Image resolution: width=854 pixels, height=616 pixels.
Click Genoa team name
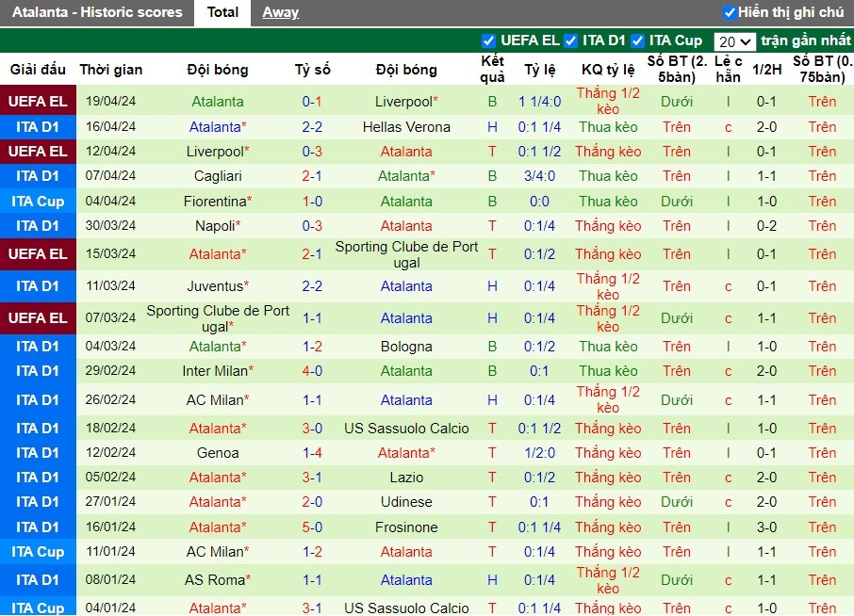point(218,453)
